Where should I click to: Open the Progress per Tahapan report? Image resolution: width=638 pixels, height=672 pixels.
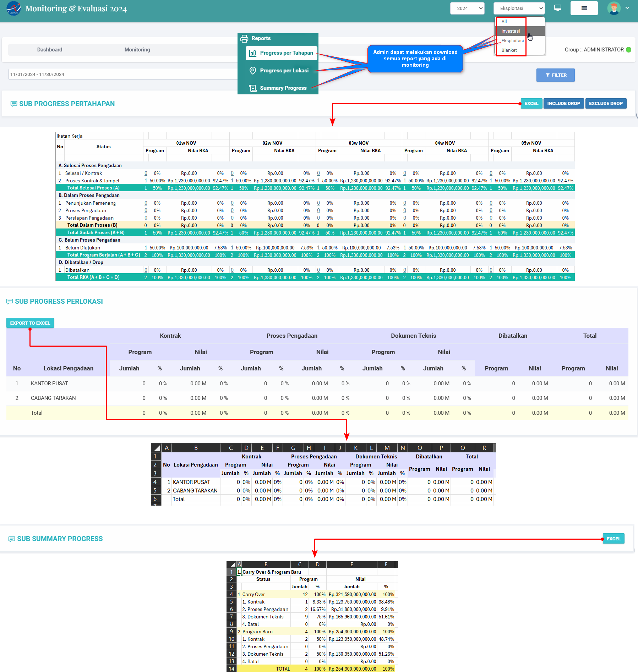tap(286, 53)
